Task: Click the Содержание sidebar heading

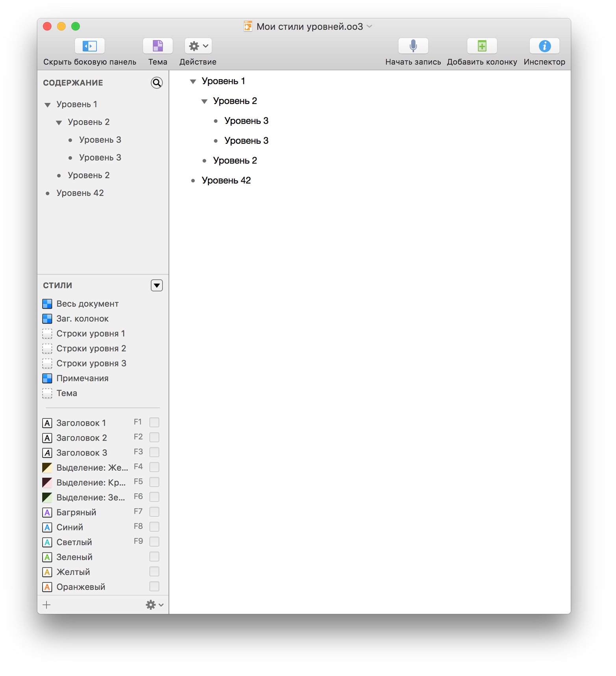Action: point(73,83)
